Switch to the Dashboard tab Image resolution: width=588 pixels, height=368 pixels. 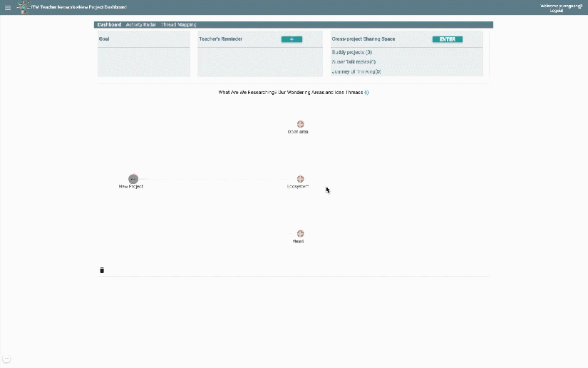[x=110, y=25]
